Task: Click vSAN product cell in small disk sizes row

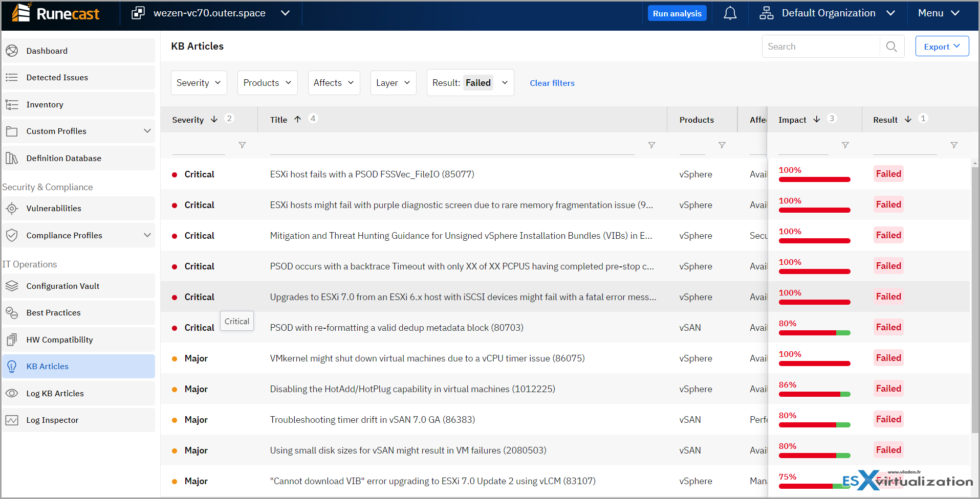Action: coord(690,450)
